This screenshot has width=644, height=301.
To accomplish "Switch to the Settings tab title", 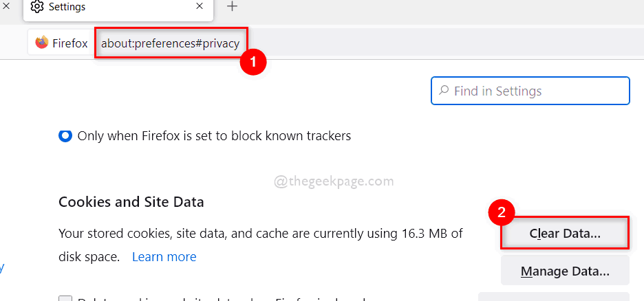I will 67,7.
